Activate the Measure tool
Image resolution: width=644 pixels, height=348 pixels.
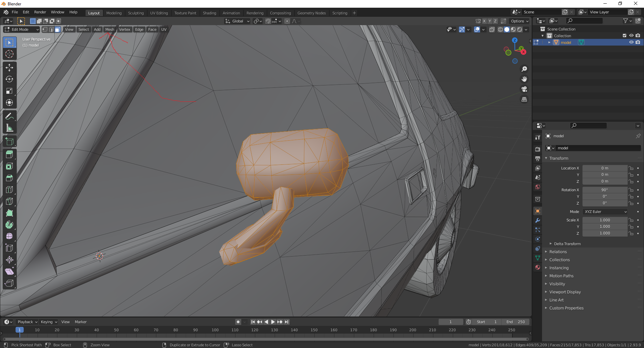(x=9, y=128)
